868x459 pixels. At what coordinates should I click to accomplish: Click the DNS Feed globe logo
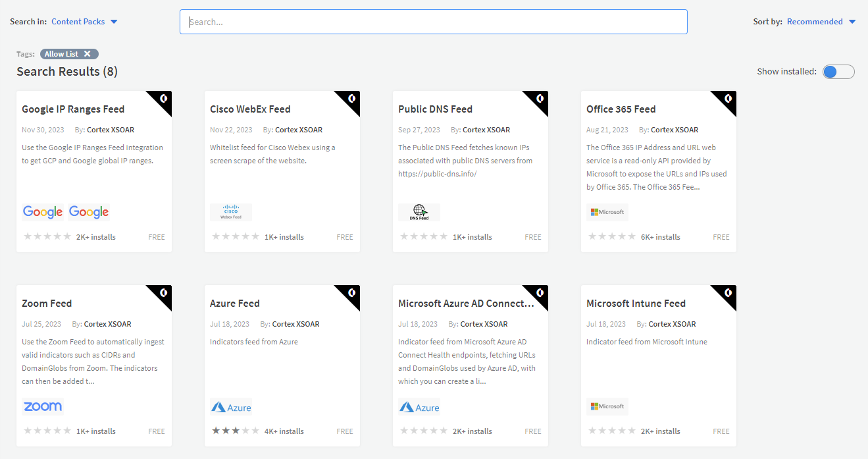click(419, 212)
